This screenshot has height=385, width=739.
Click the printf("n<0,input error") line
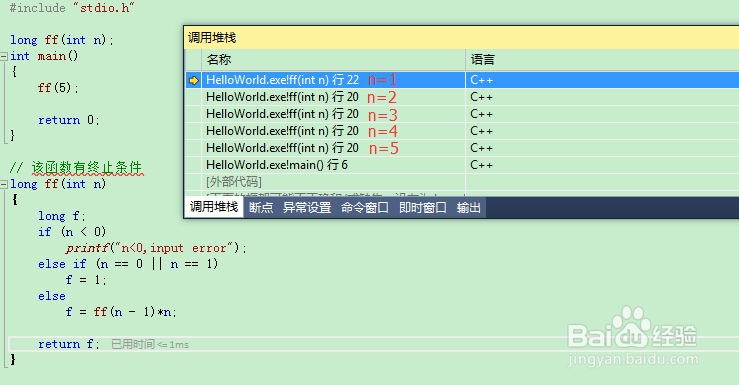pos(156,248)
